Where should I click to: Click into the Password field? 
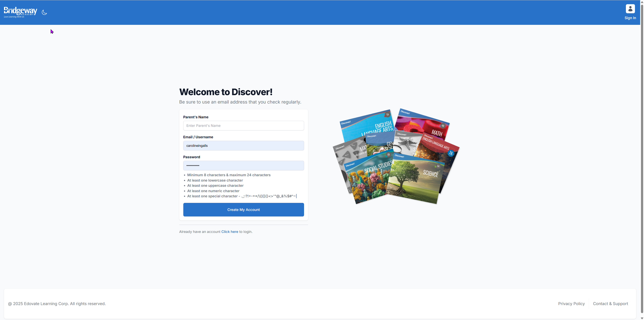click(243, 166)
